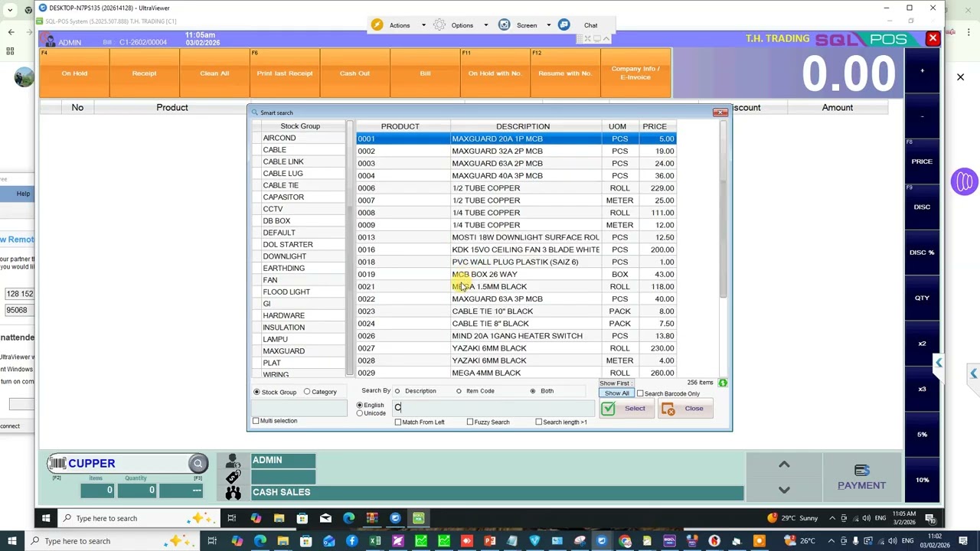Click the down arrow scroll button near PAYMENT
Screen dimensions: 980x551
[x=784, y=489]
